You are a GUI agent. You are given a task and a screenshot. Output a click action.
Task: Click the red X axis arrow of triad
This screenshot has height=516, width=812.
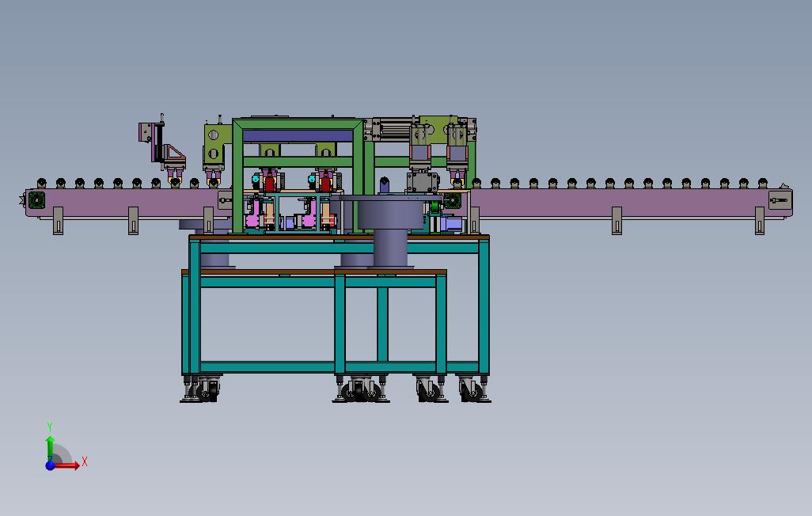point(67,465)
